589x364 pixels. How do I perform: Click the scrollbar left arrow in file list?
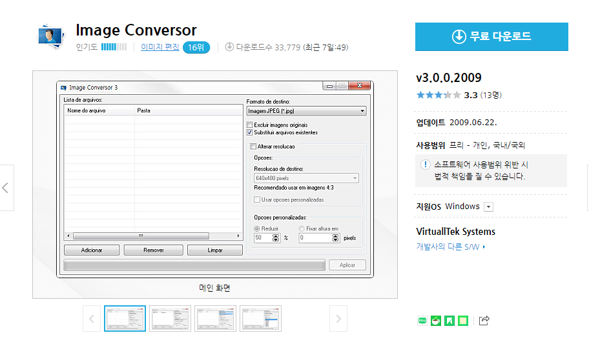(x=68, y=236)
